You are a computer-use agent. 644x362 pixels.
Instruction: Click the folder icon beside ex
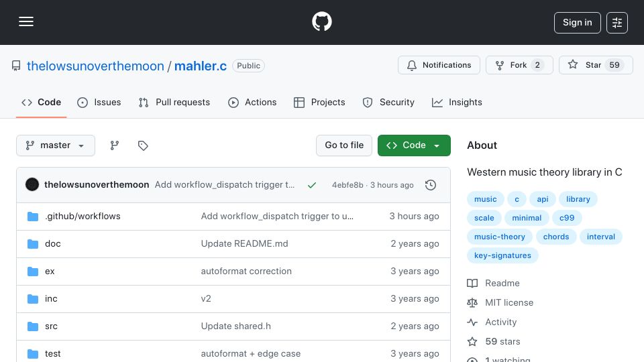[33, 271]
